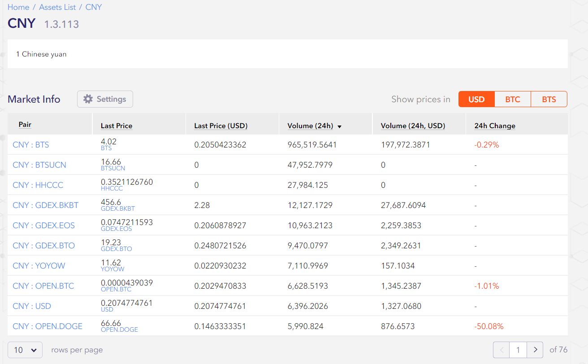Open the CNY : HHCCC pair
This screenshot has height=364, width=588.
pos(38,185)
